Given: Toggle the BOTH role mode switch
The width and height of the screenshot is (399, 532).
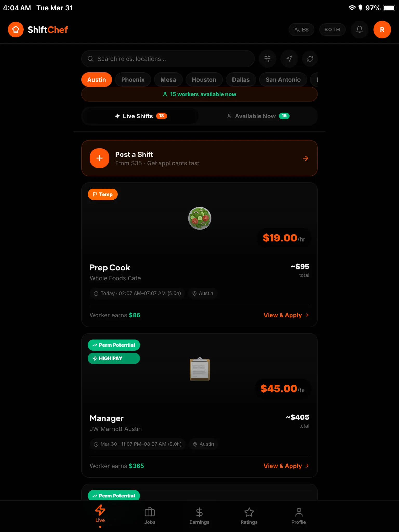Looking at the screenshot, I should 332,30.
